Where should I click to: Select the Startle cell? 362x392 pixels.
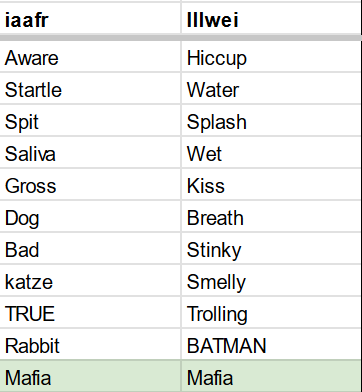90,88
